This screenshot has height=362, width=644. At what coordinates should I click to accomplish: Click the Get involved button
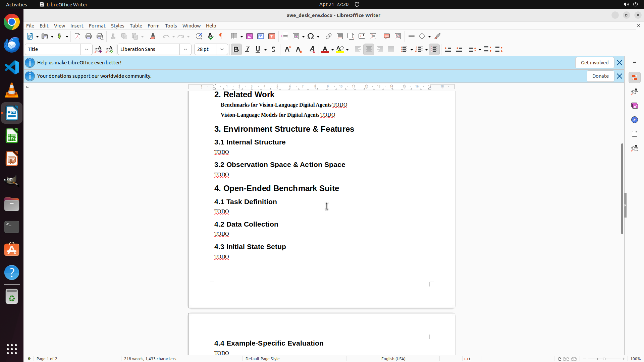[594, 63]
